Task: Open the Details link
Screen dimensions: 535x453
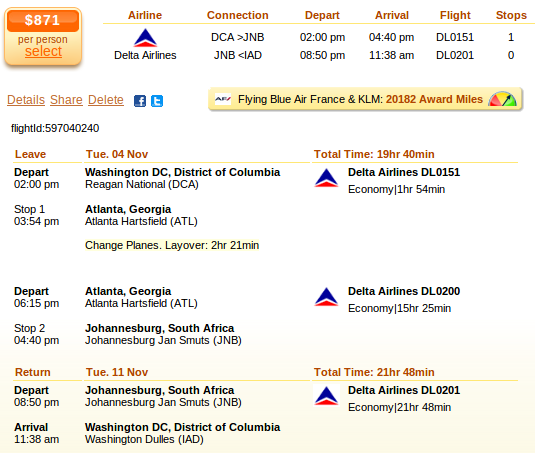Action: (26, 100)
